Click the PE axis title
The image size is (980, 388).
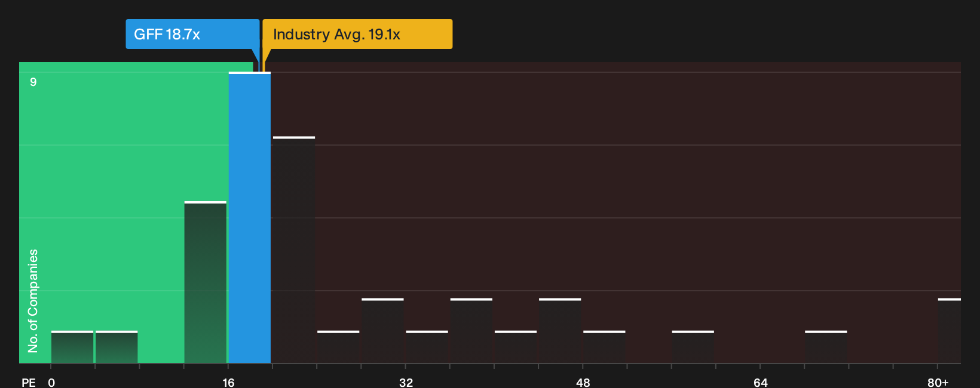[x=29, y=382]
